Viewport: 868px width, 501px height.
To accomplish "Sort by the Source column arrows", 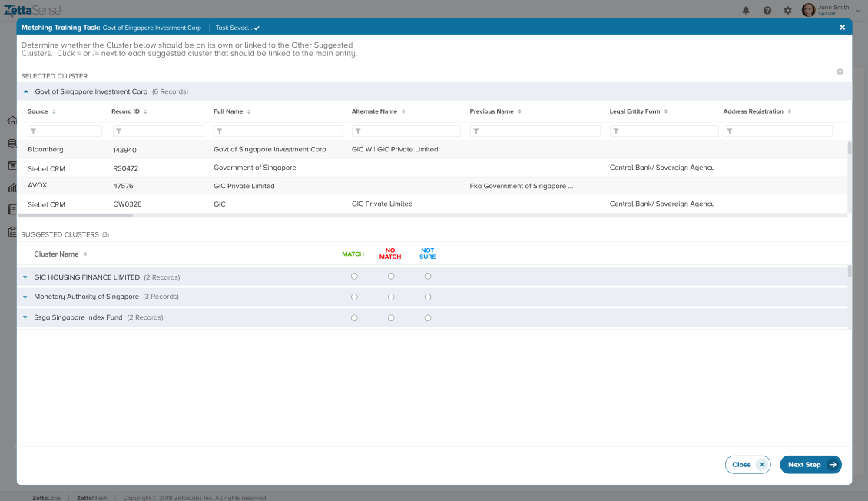I will [54, 112].
